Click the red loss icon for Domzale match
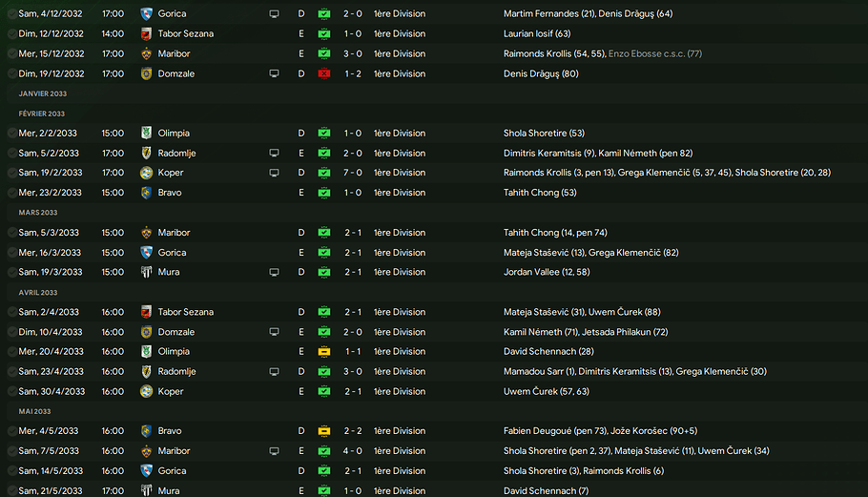This screenshot has width=868, height=497. 324,73
